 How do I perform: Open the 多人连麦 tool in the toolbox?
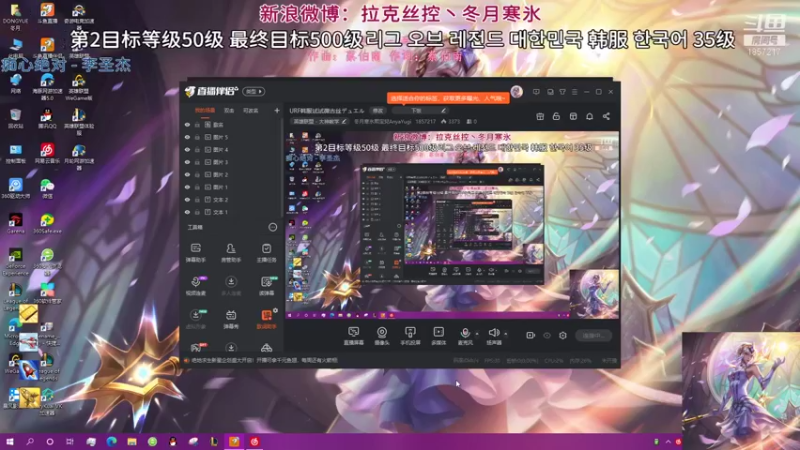[231, 286]
